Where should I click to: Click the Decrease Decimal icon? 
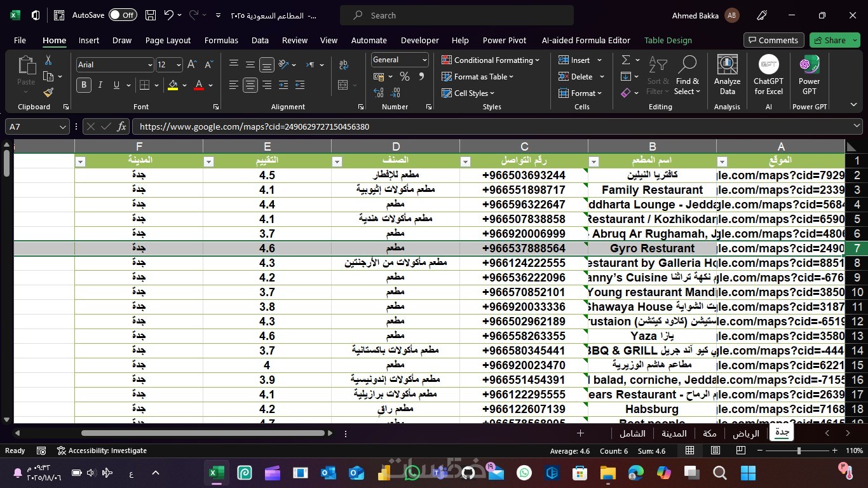(394, 93)
